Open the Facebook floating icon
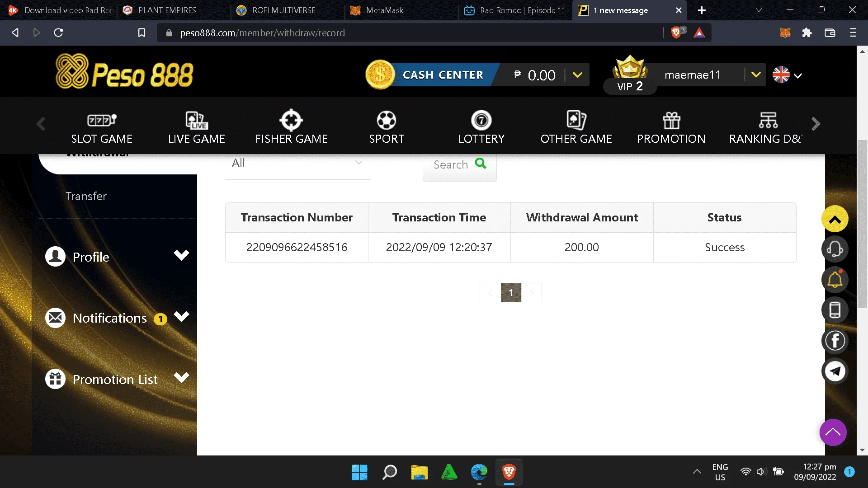The height and width of the screenshot is (488, 868). [835, 341]
